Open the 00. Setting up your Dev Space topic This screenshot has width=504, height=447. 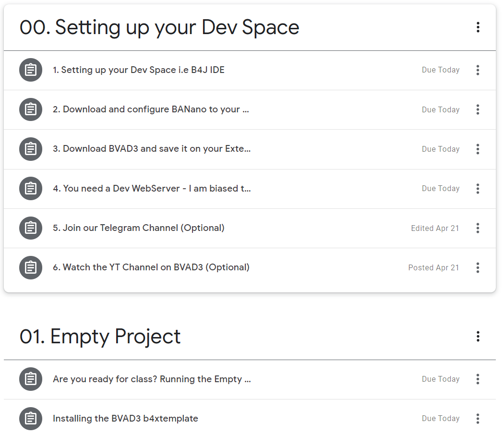(159, 27)
